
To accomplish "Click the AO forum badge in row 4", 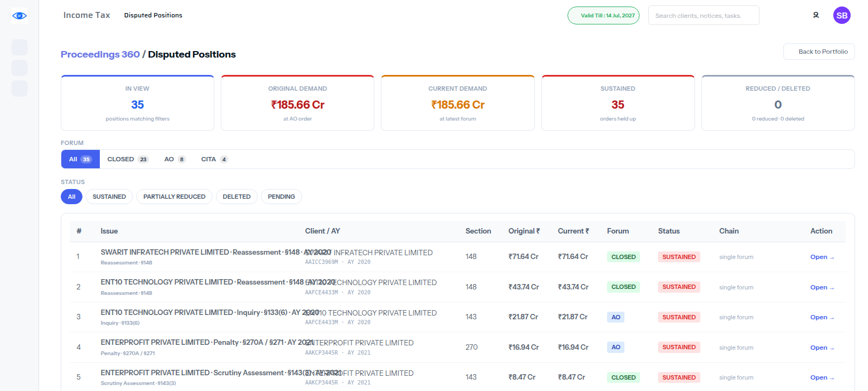I will point(616,347).
